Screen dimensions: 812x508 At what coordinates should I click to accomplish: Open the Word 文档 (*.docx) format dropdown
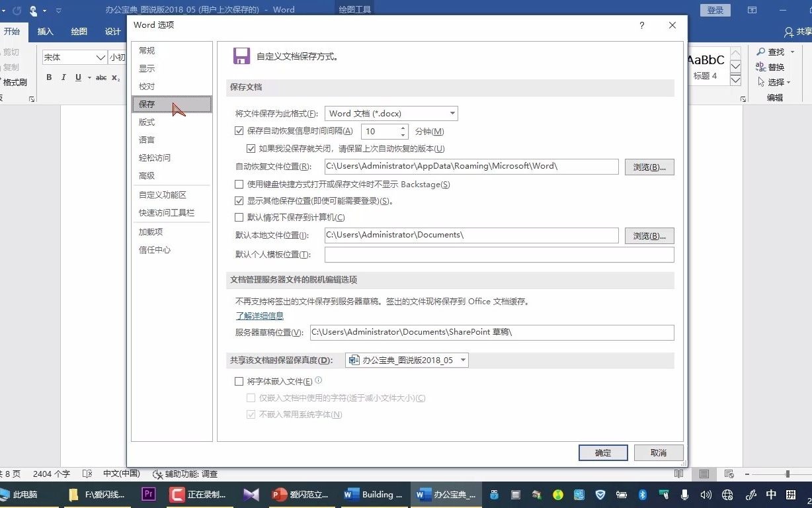(452, 113)
